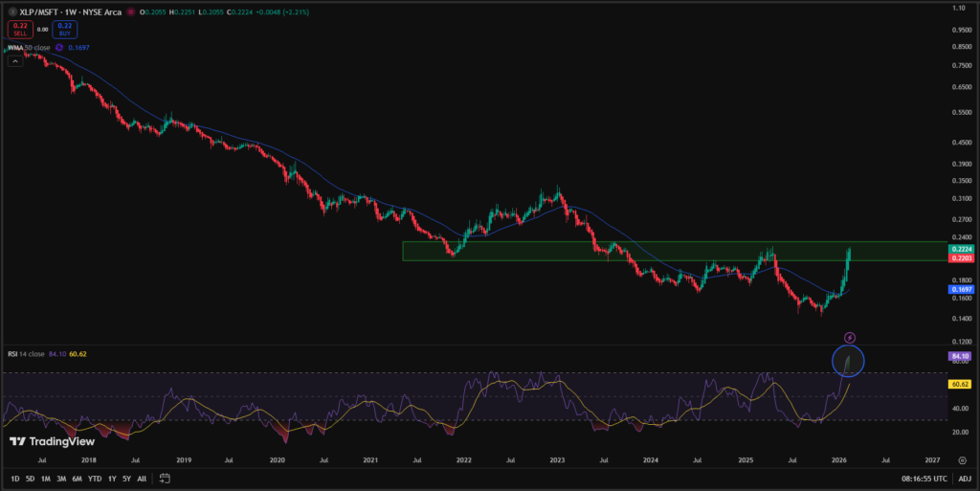The height and width of the screenshot is (491, 980).
Task: Select the RSI 14 close indicator legend
Action: 26,354
